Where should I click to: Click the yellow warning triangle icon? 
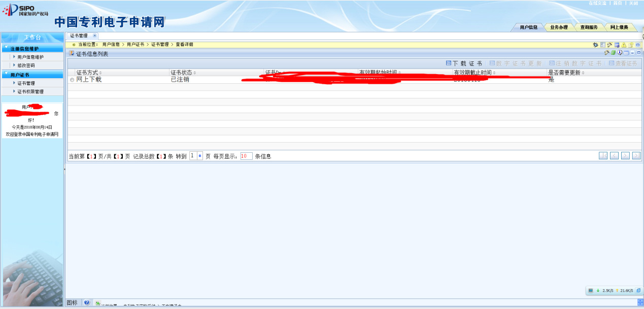click(624, 45)
